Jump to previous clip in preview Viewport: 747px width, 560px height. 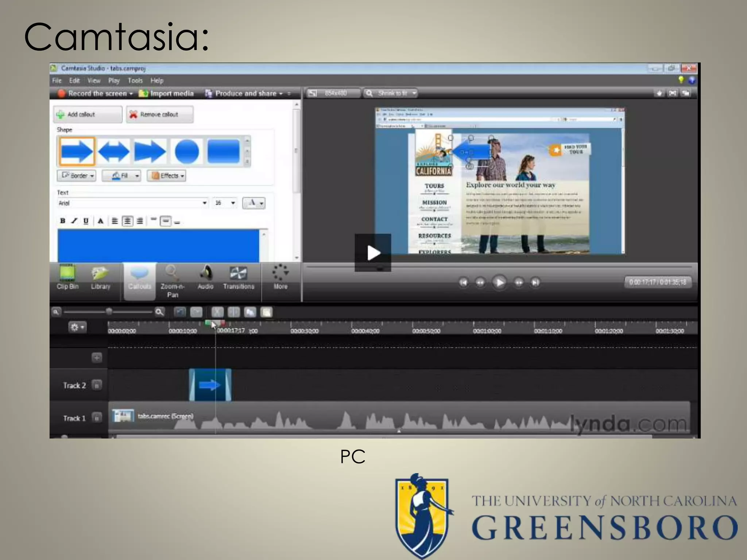click(463, 282)
